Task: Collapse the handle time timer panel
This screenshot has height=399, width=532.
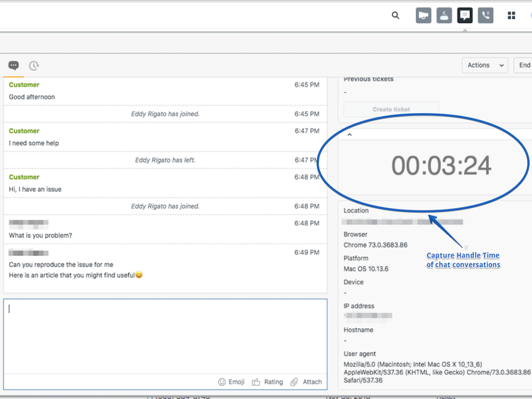Action: [350, 135]
